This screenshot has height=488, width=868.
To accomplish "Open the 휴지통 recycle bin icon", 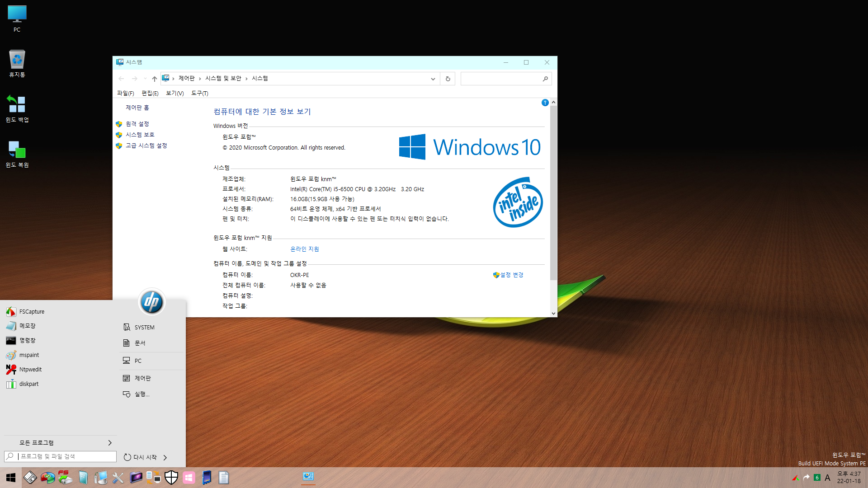I will point(17,63).
